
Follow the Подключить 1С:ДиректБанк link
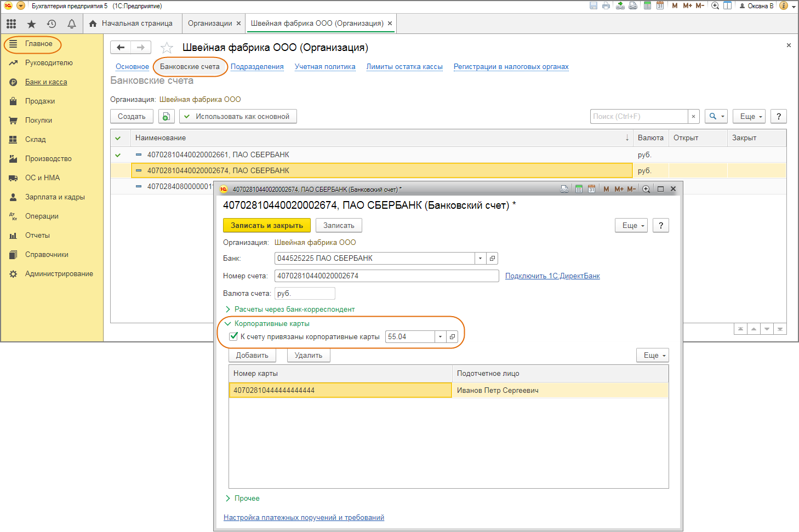pos(552,276)
